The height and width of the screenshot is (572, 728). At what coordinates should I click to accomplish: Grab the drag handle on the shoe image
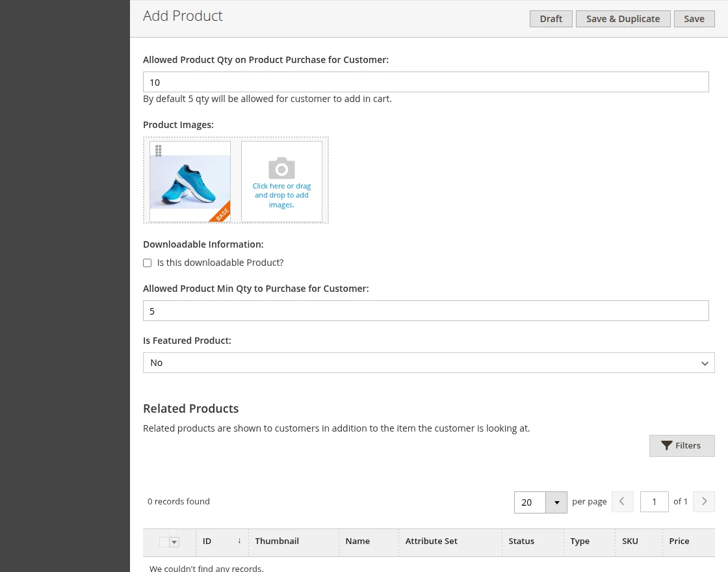[159, 151]
